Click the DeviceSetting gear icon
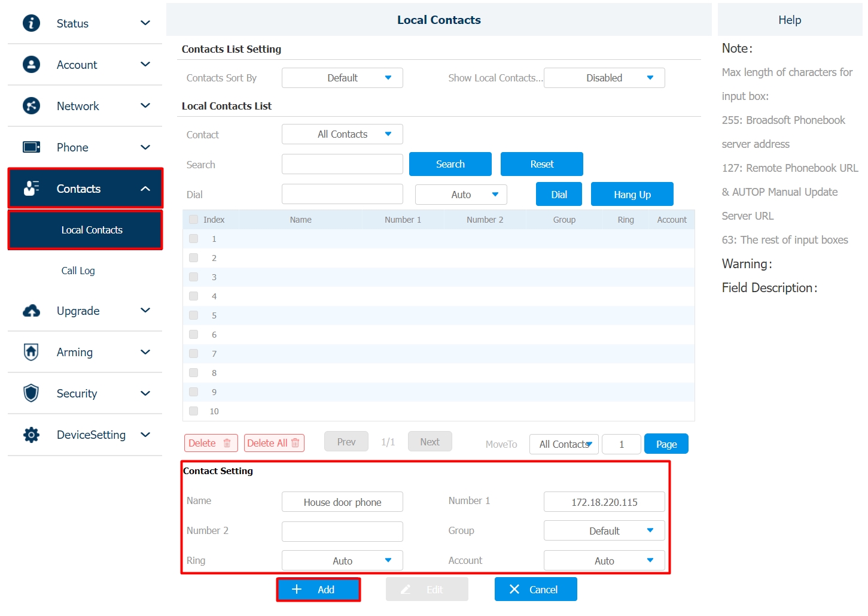868x616 pixels. (31, 434)
